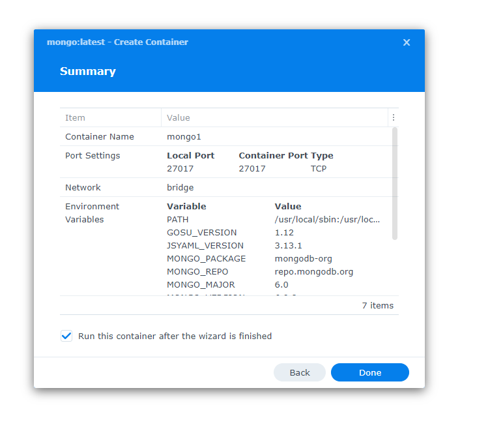Click the summary table vertical scrollbar

394,183
